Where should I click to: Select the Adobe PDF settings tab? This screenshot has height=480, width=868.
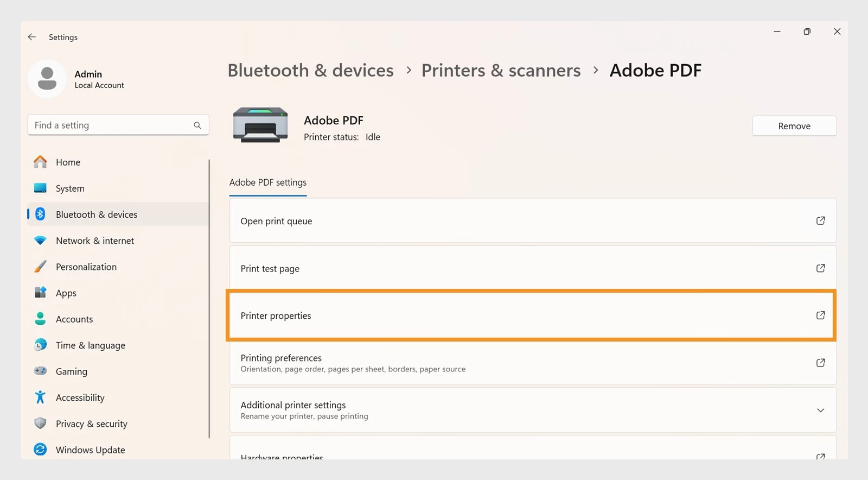[268, 182]
